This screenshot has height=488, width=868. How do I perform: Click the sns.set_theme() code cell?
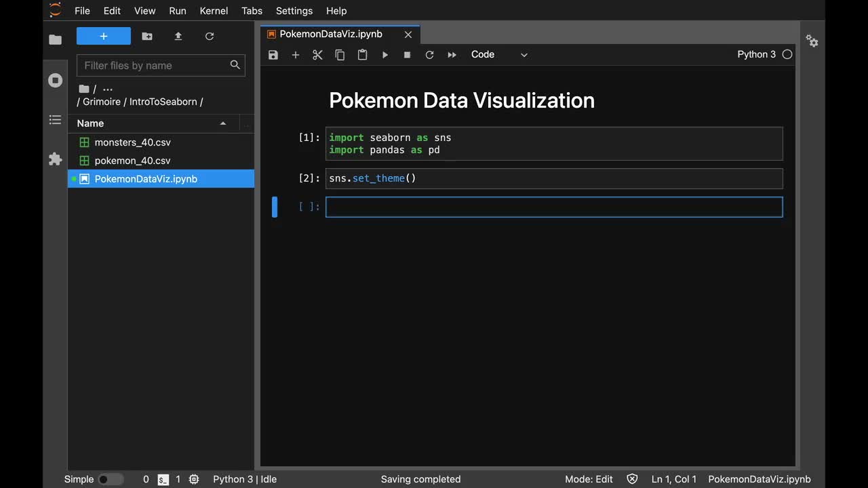pos(554,178)
